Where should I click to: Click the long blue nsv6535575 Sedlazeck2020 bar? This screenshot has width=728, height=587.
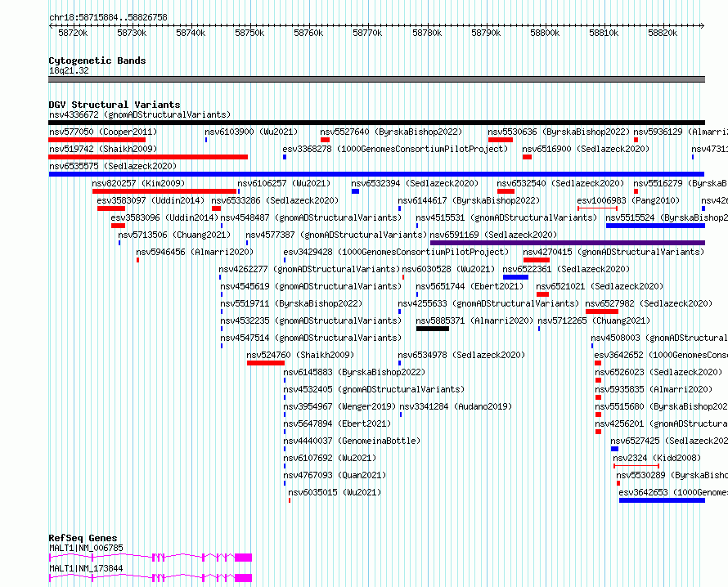376,174
